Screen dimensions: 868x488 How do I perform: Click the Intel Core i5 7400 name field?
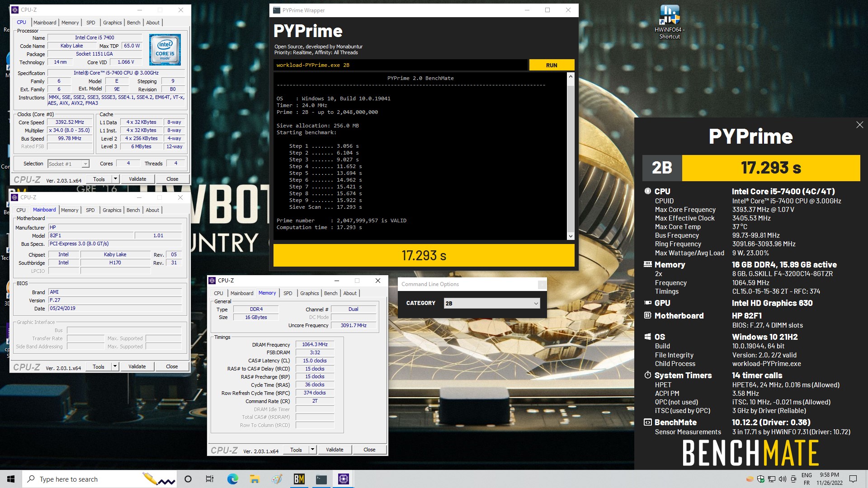(x=94, y=38)
